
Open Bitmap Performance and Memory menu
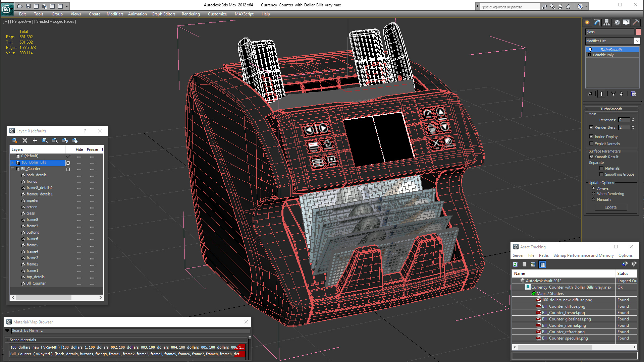(x=583, y=255)
